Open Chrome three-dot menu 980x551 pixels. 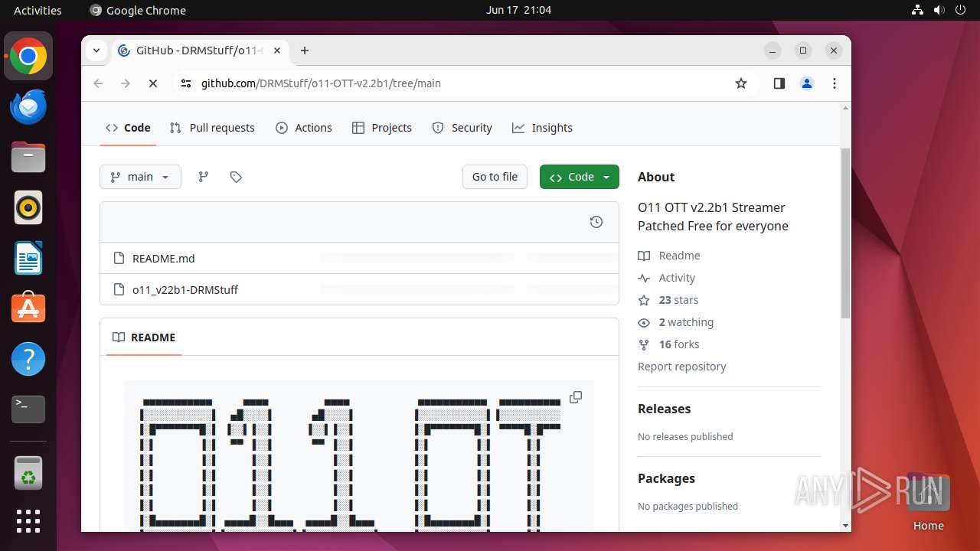(x=835, y=83)
